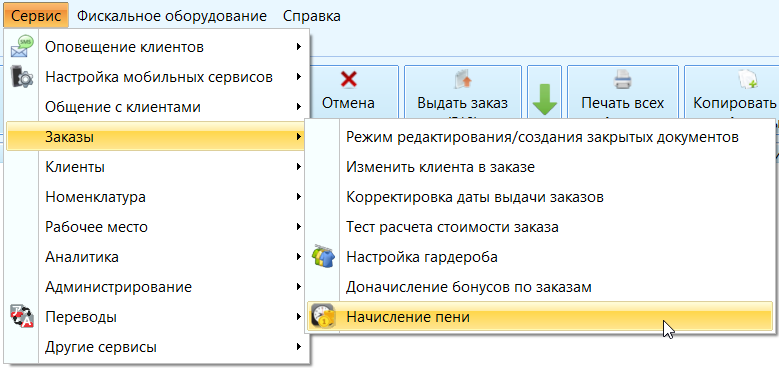Choose Корректировка даты выдачи заказов
Image resolution: width=779 pixels, height=368 pixels.
tap(540, 197)
